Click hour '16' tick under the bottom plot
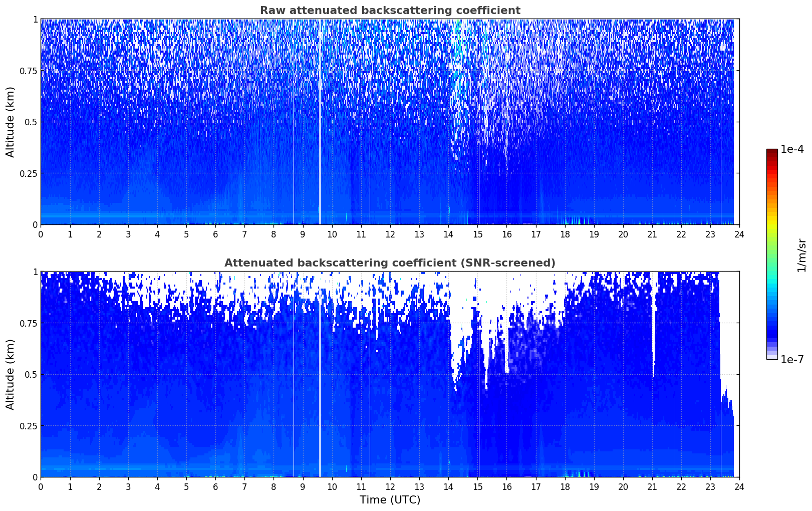Image resolution: width=812 pixels, height=511 pixels. coord(506,486)
